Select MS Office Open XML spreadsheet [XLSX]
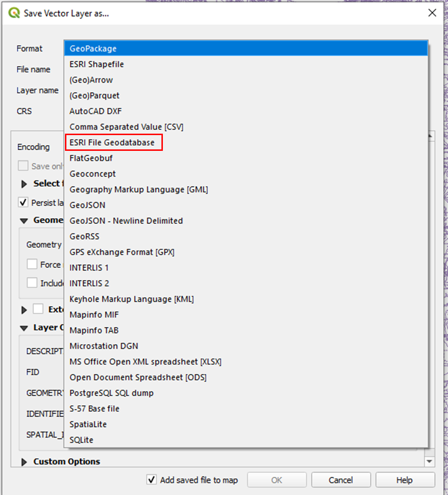Image resolution: width=448 pixels, height=495 pixels. click(246, 361)
